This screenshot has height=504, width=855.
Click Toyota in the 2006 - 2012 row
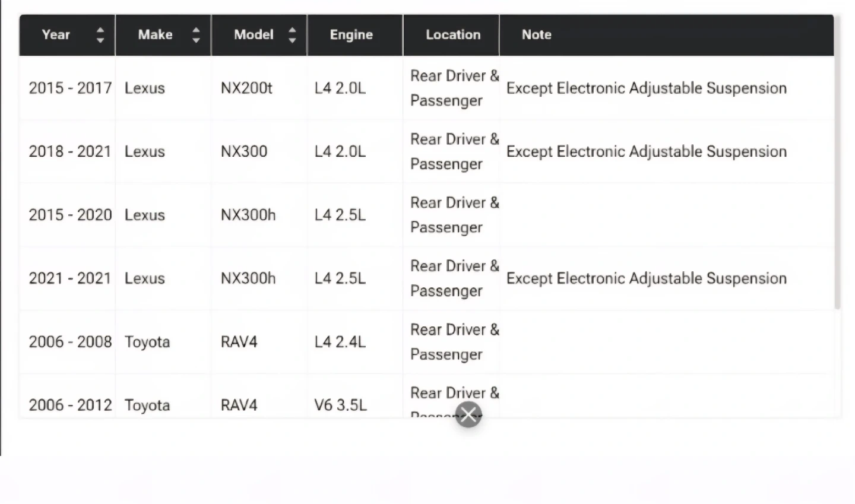click(147, 405)
